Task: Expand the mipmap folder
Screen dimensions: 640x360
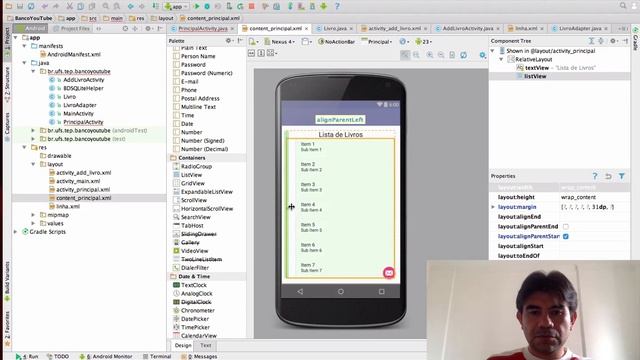Action: [x=33, y=215]
